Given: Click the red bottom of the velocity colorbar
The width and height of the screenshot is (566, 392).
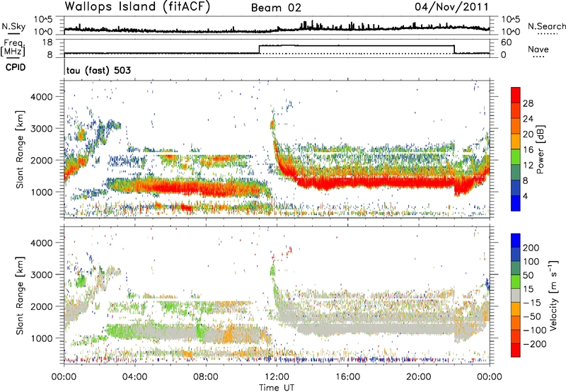Looking at the screenshot, I should coord(516,350).
